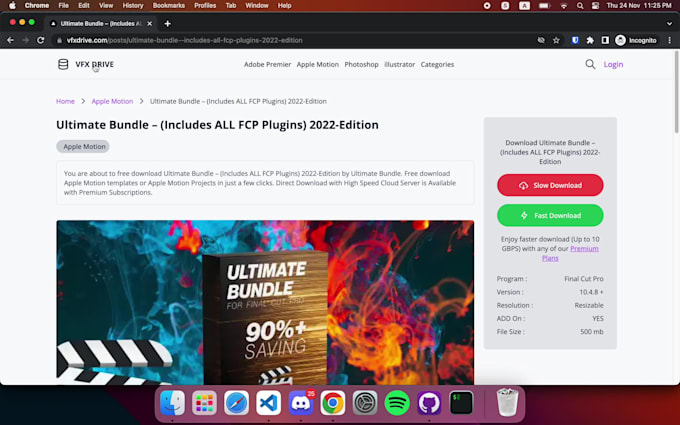
Task: Open System Preferences from the dock
Action: [x=365, y=402]
